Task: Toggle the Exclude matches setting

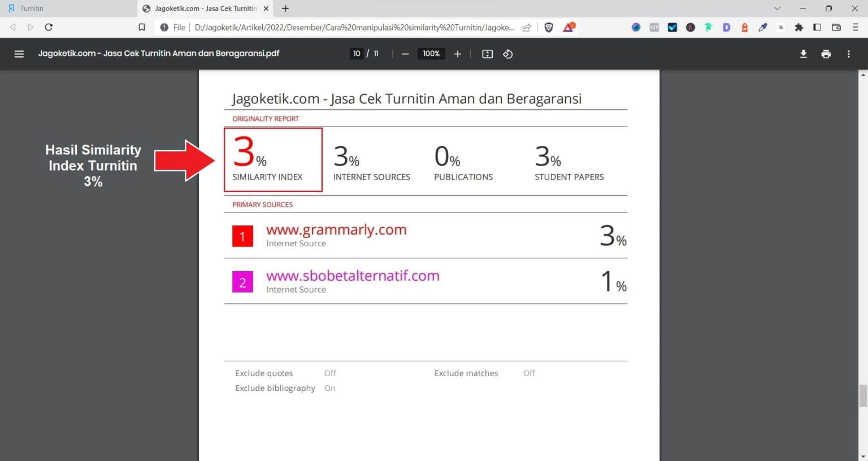Action: [x=528, y=373]
